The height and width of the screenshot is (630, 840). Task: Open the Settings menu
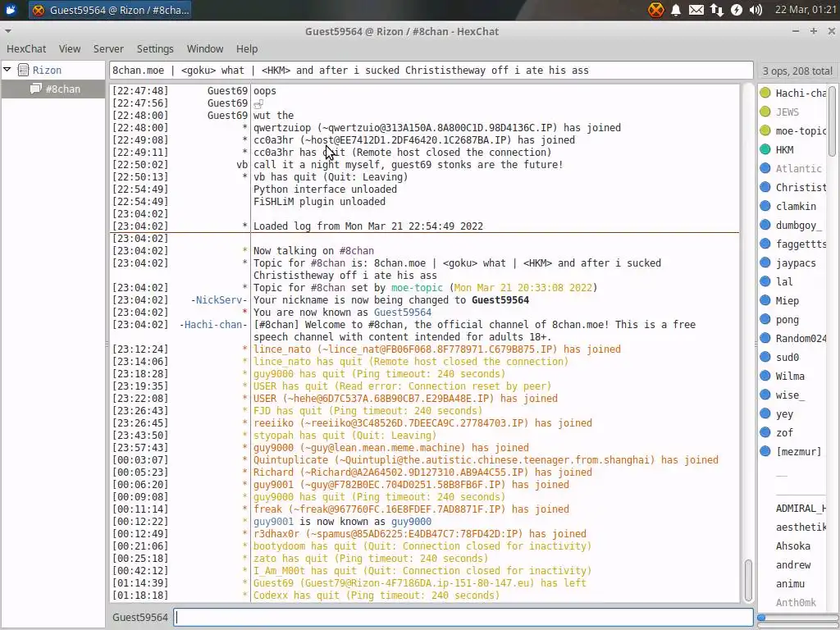coord(155,48)
